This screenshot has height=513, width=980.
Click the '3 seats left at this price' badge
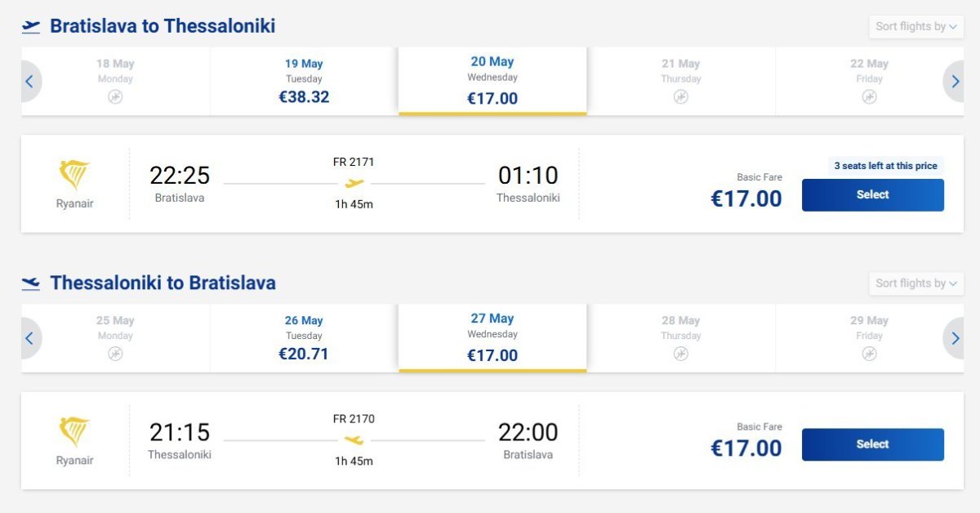click(885, 166)
